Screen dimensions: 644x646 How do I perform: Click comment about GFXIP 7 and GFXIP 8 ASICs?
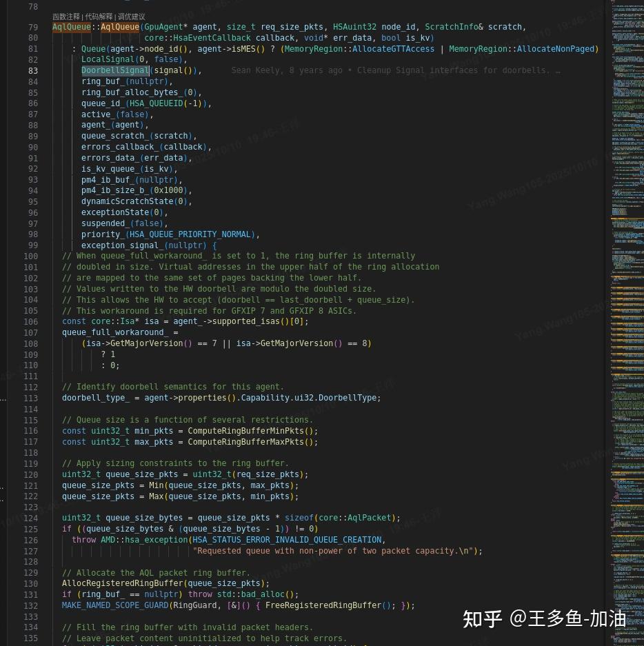[x=210, y=311]
